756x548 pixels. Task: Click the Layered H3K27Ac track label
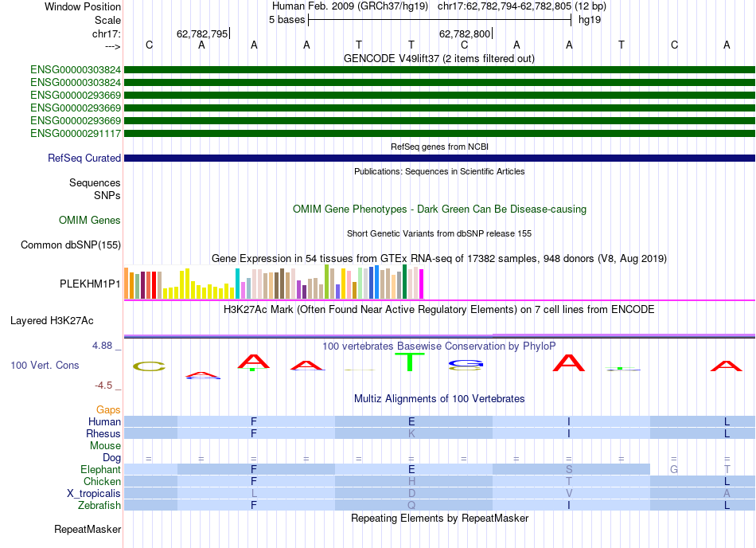coord(52,321)
